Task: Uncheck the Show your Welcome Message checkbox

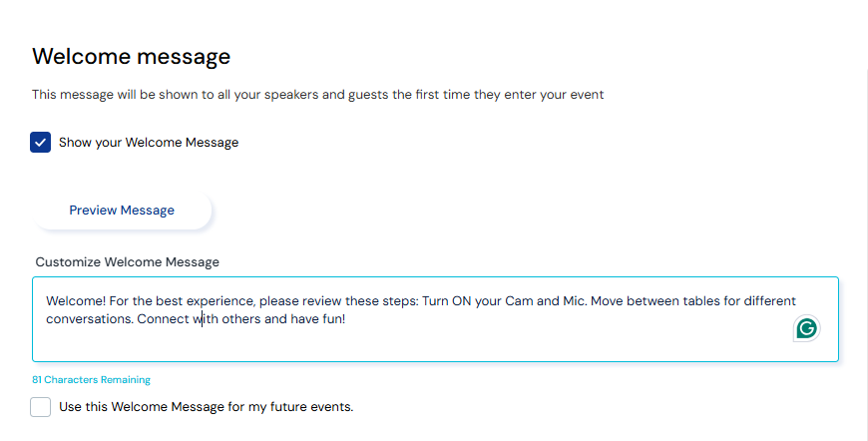Action: (x=41, y=143)
